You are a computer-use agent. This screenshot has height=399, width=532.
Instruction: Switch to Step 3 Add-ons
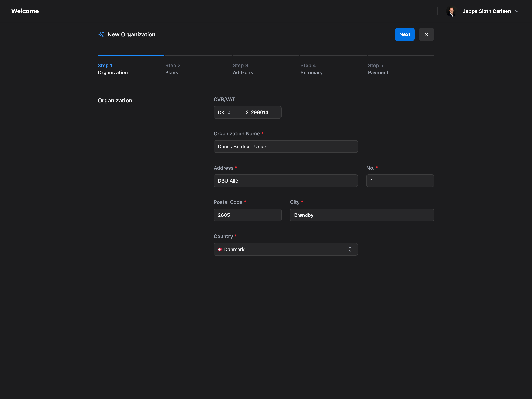coord(243,69)
